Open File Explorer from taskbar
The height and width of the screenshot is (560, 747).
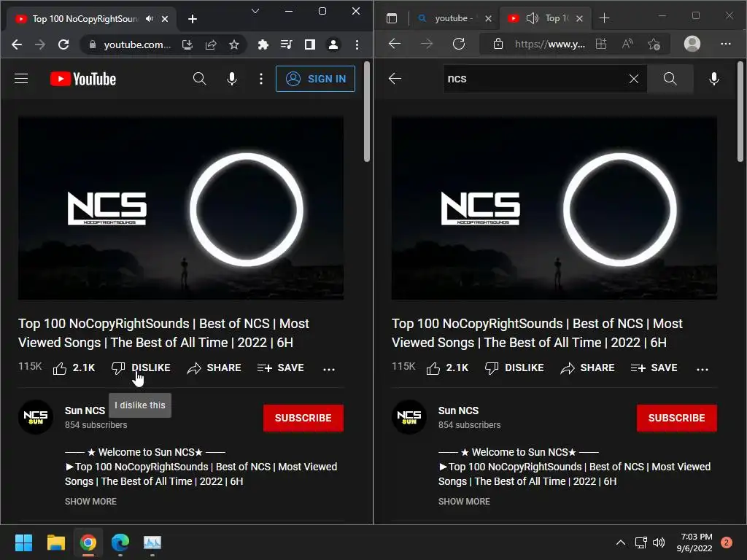click(x=55, y=542)
